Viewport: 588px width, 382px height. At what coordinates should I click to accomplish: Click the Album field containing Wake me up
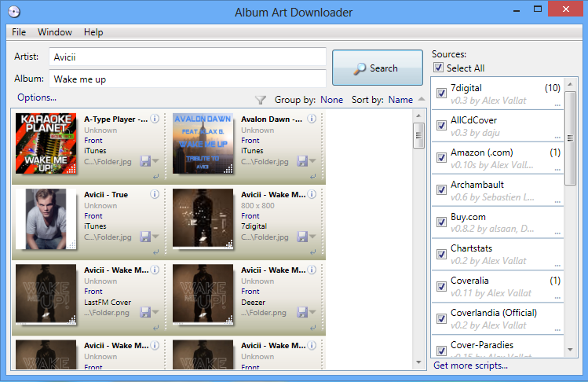pos(188,79)
